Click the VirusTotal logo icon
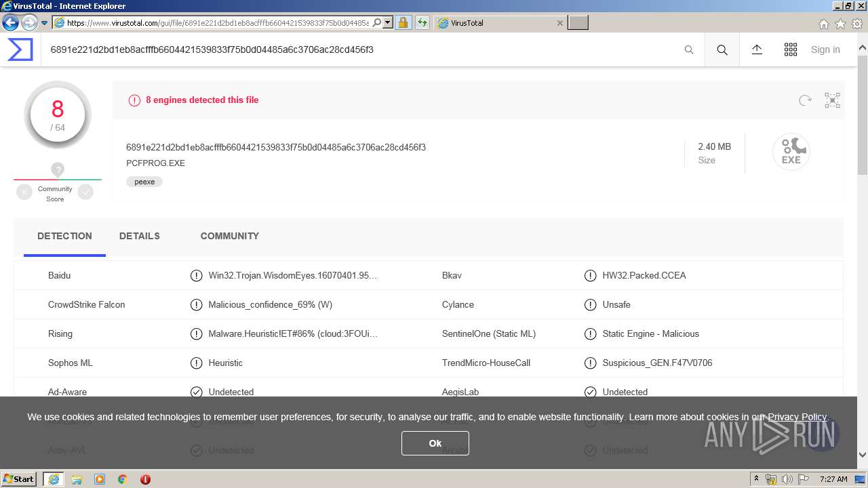The width and height of the screenshot is (868, 488). pyautogui.click(x=20, y=49)
